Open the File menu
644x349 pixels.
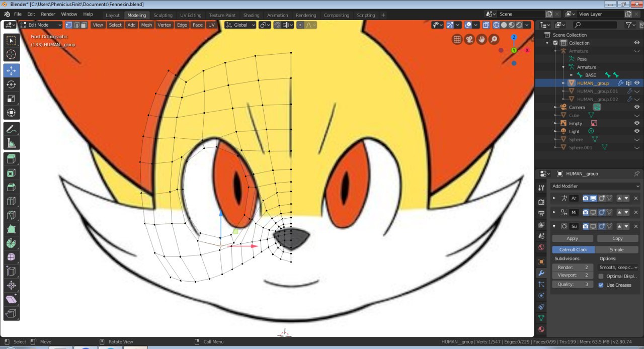click(x=18, y=14)
